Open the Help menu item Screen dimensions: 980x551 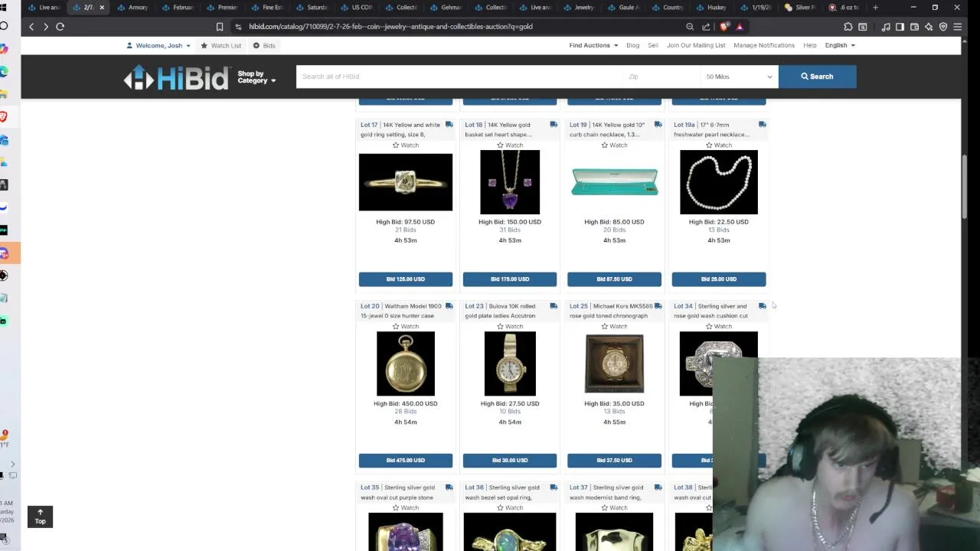coord(809,45)
